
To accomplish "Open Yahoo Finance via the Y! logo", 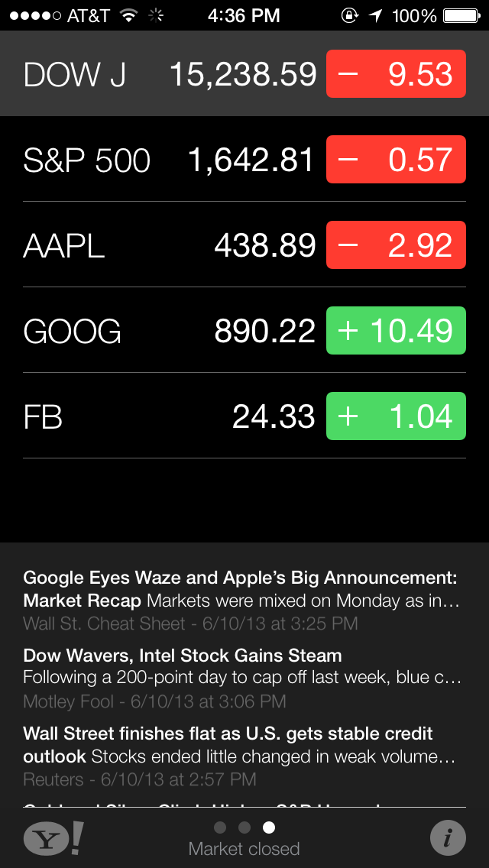I will coord(53,838).
